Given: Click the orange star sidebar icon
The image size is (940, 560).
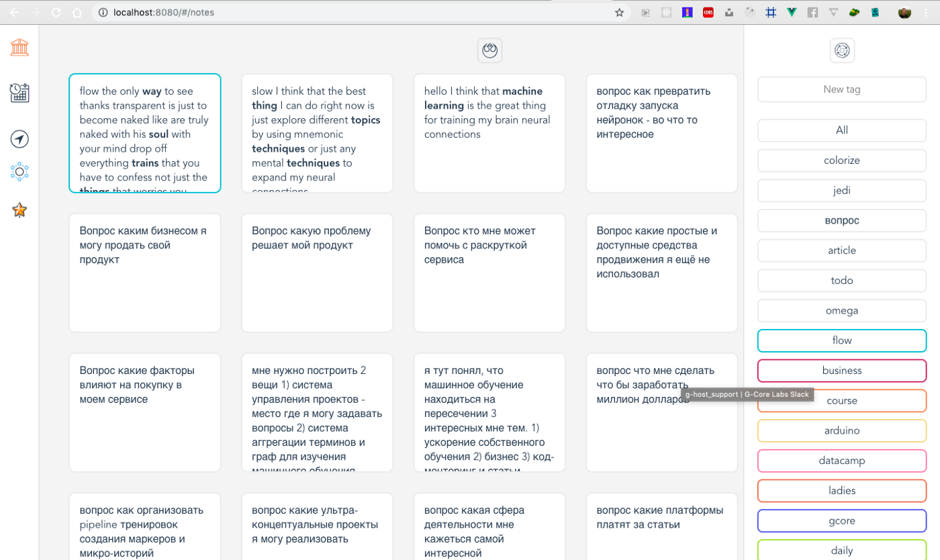Looking at the screenshot, I should point(19,210).
